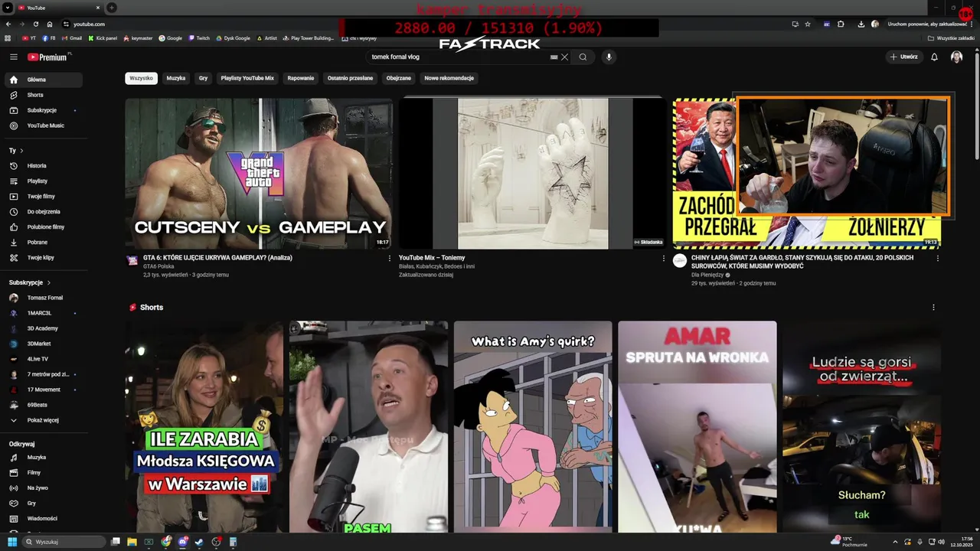Screen dimensions: 980x551
Task: Open Gry under Odkrywaj
Action: pyautogui.click(x=43, y=503)
